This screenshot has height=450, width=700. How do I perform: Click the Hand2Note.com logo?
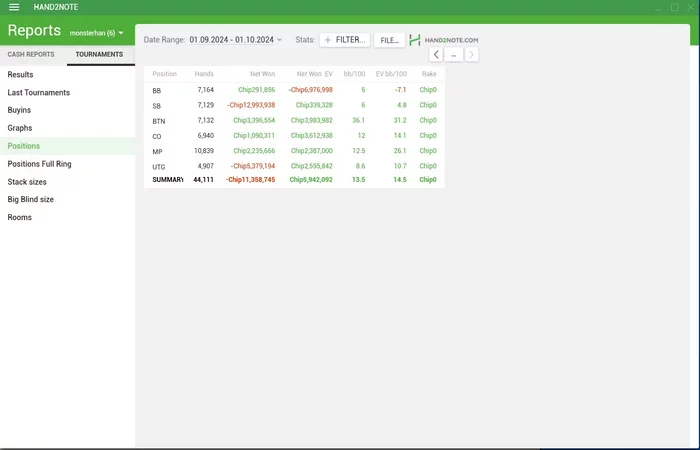pyautogui.click(x=444, y=40)
